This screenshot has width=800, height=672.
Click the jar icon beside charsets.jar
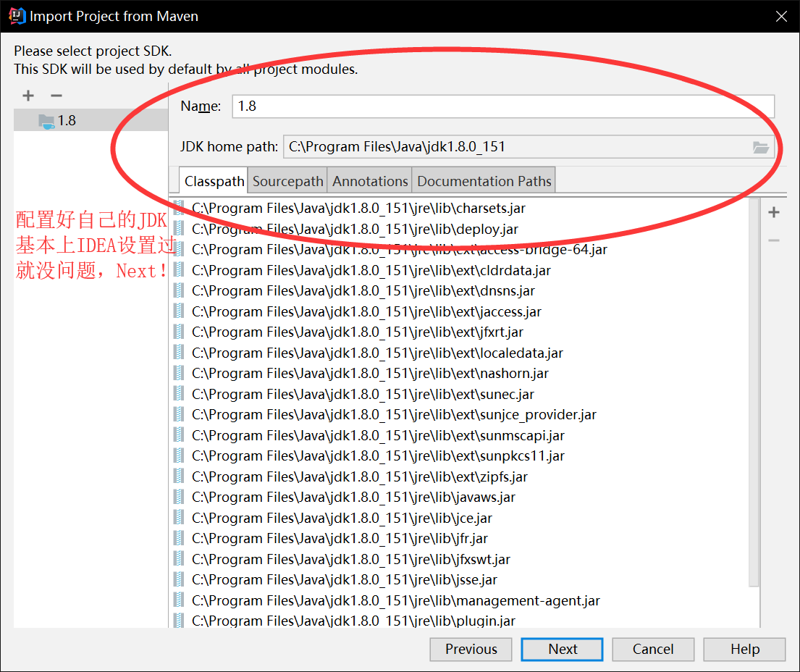tap(179, 209)
